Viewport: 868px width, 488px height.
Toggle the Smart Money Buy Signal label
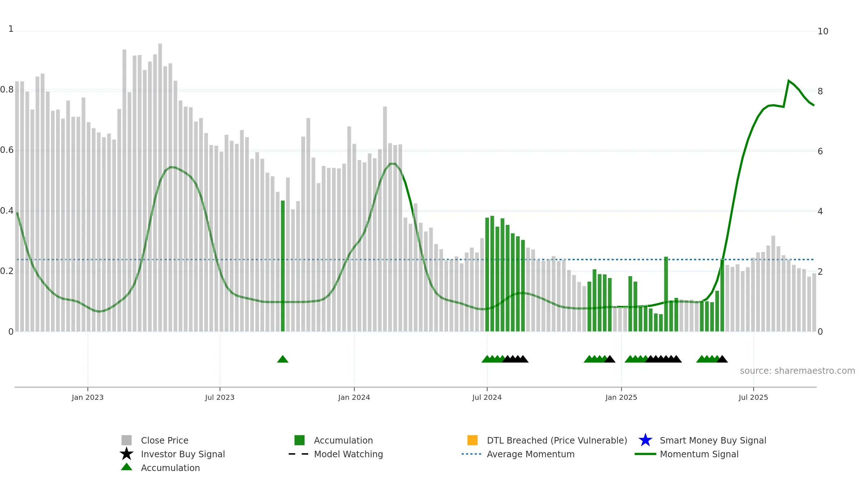(x=713, y=440)
